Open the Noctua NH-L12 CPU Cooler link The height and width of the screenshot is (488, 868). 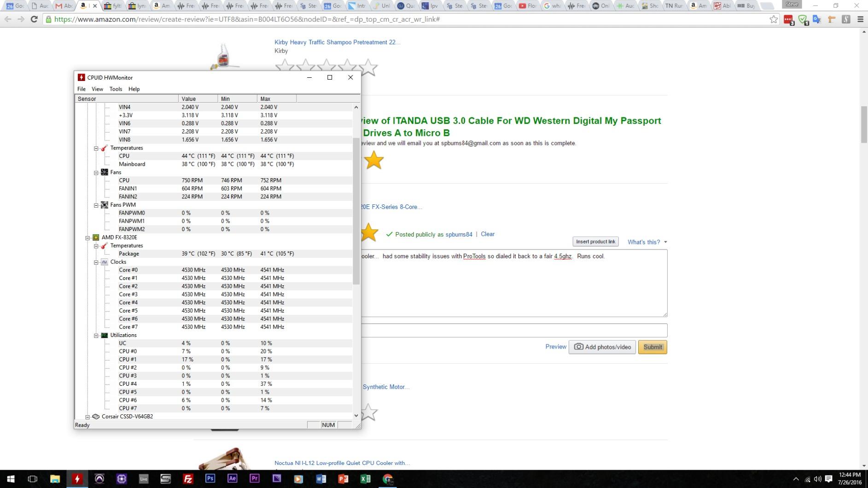pyautogui.click(x=342, y=463)
